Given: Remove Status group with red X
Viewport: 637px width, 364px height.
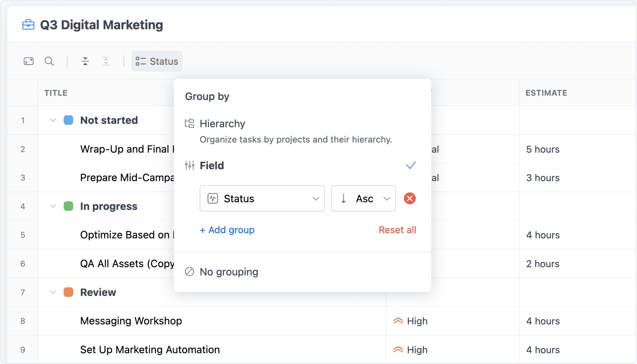Looking at the screenshot, I should [410, 199].
